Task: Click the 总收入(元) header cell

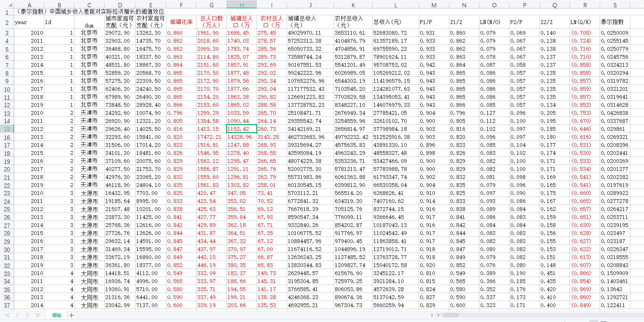Action: pos(395,22)
